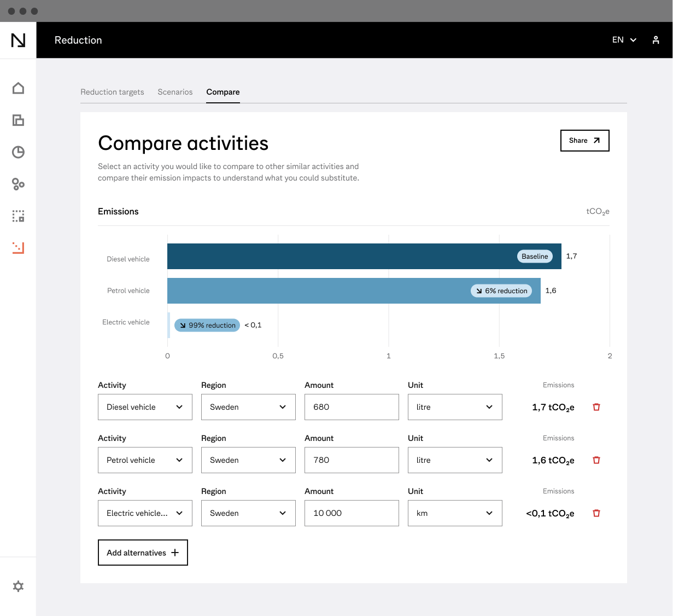Click the Amount field containing 10 000
Viewport: 673px width, 616px height.
[x=352, y=513]
